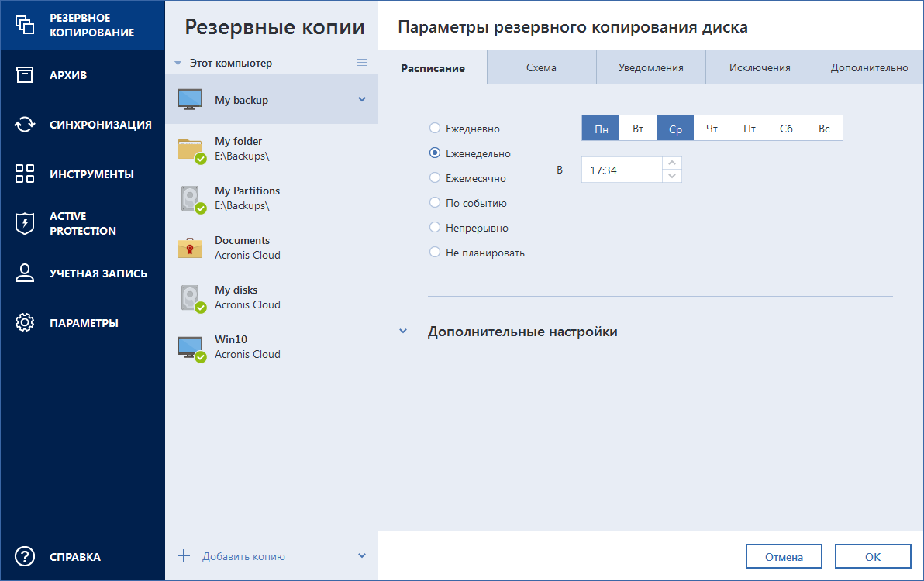This screenshot has width=924, height=581.
Task: Enable the Непрерывно backup option
Action: [x=434, y=227]
